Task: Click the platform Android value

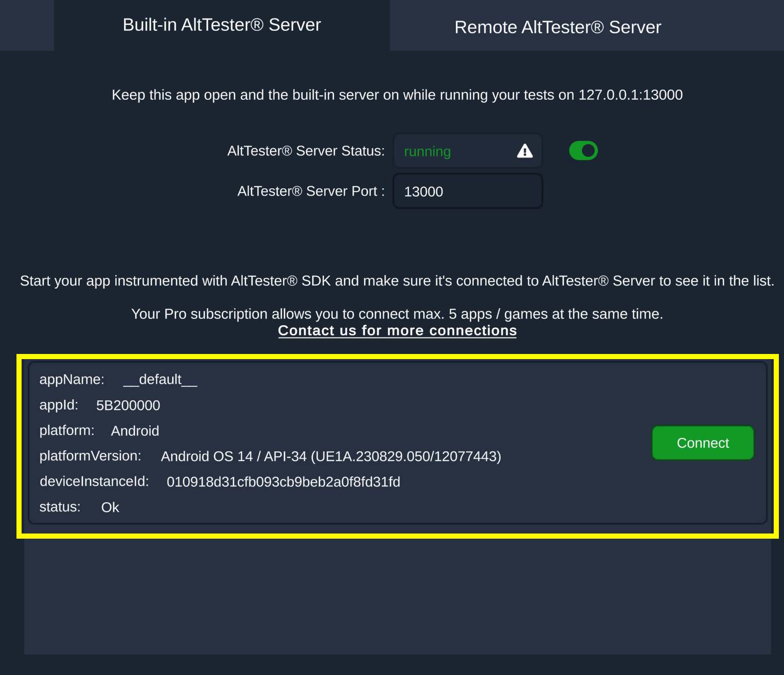Action: (135, 431)
